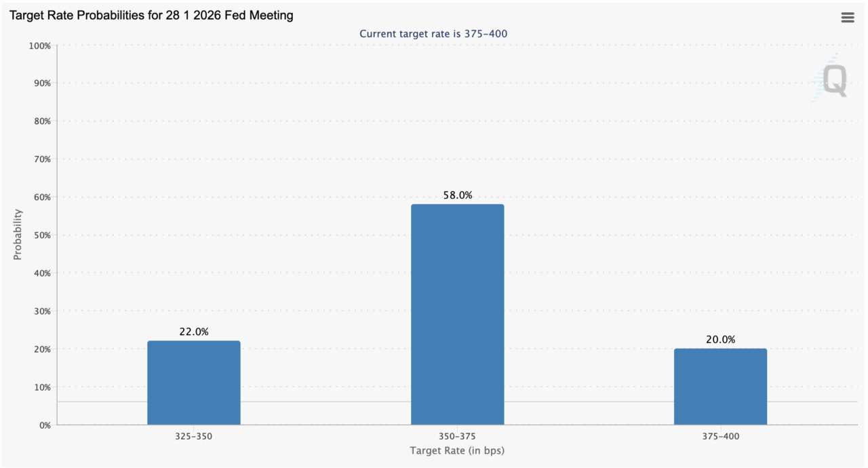Select the 350-375 probability bar
The image size is (868, 468).
point(457,314)
